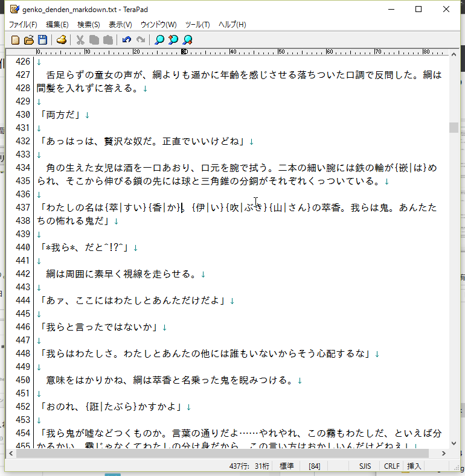Paste with the clipboard icon
Image resolution: width=465 pixels, height=476 pixels.
(x=108, y=40)
